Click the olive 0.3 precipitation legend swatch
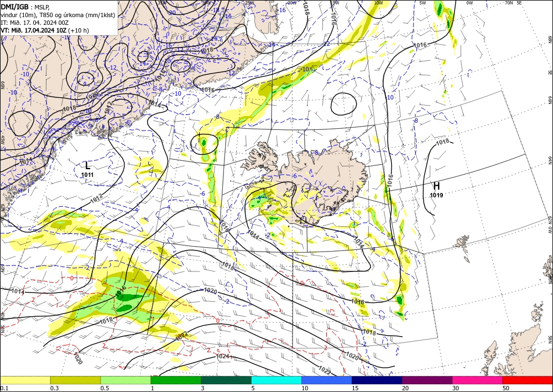This screenshot has height=392, width=553. [x=75, y=380]
